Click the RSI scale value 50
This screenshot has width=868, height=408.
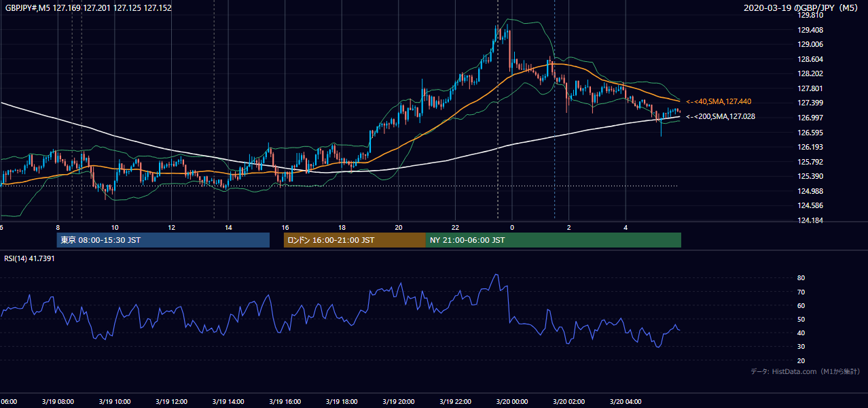801,319
